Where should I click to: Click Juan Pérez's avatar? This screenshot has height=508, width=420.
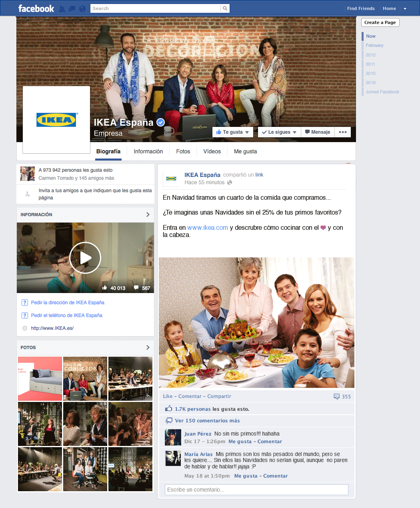coord(173,438)
